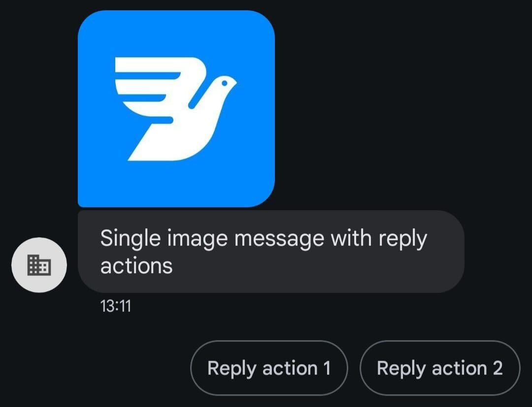Screen dimensions: 532x407
Task: Tap the dove's eye in the image
Action: point(224,83)
